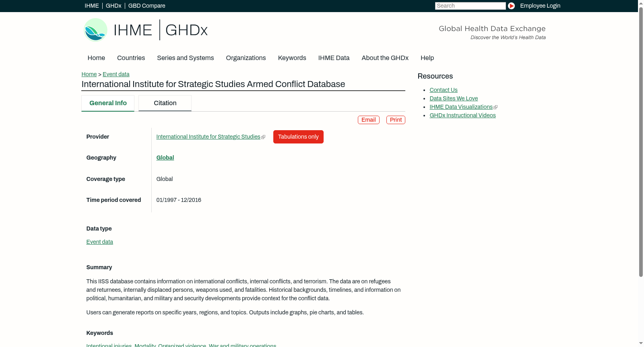Open Help menu item
Image resolution: width=644 pixels, height=347 pixels.
click(427, 58)
